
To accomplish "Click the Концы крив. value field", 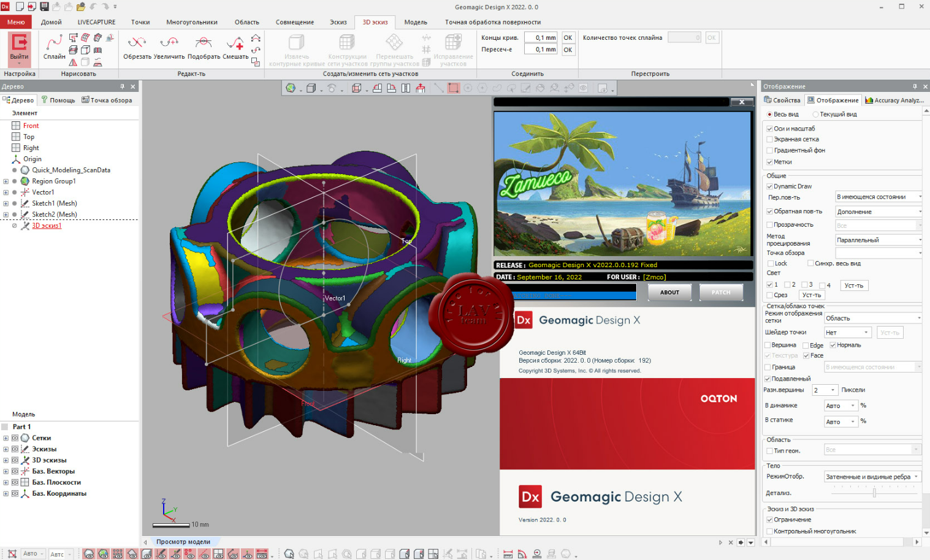I will tap(541, 38).
